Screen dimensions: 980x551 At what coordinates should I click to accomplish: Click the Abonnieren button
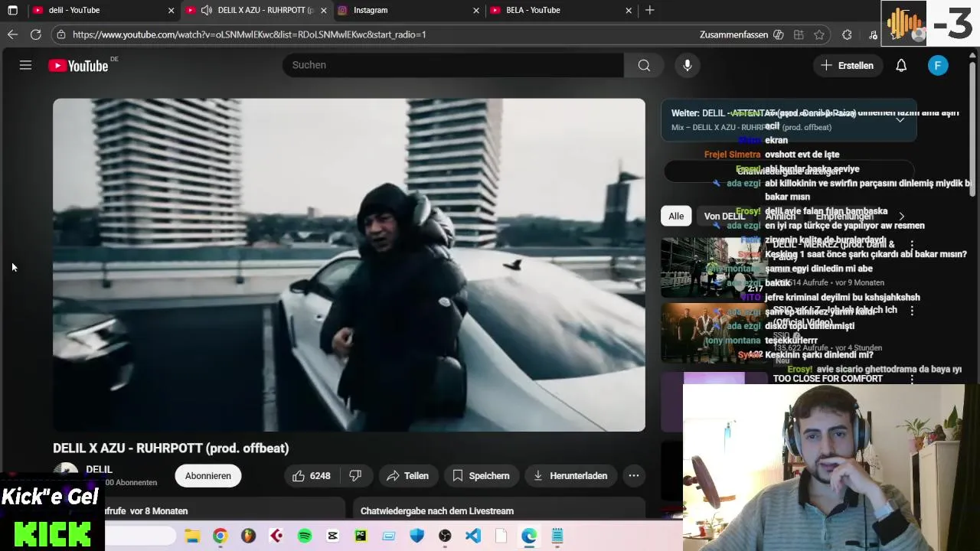point(208,476)
